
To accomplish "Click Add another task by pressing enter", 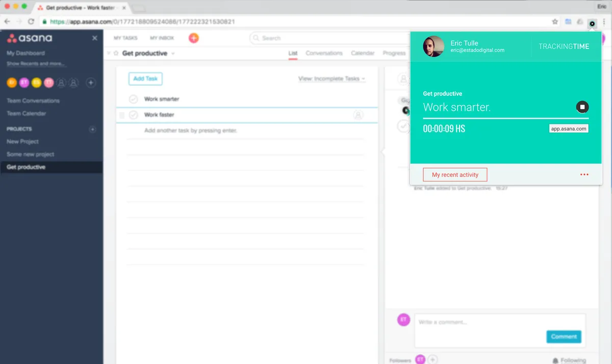I will tap(191, 131).
